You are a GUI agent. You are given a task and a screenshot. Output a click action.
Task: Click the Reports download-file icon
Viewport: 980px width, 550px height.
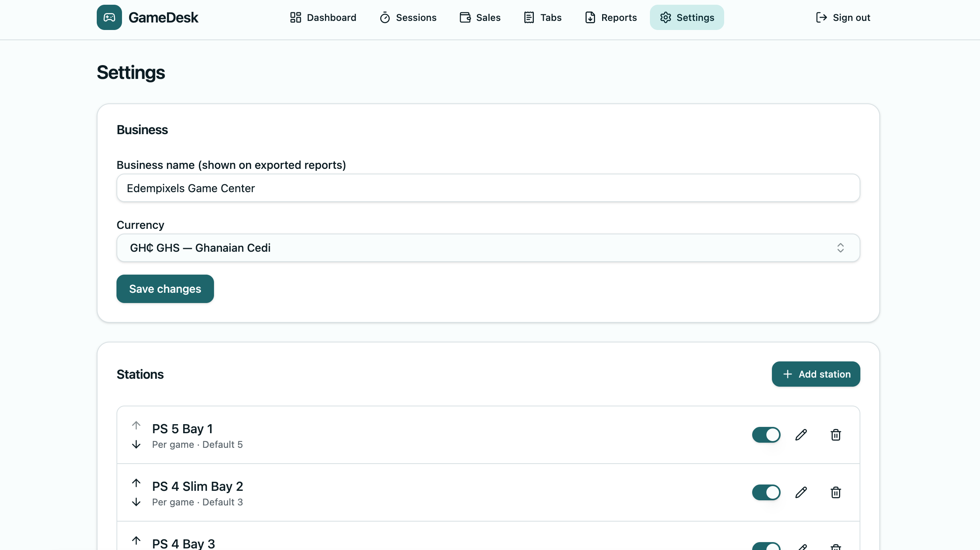click(590, 17)
